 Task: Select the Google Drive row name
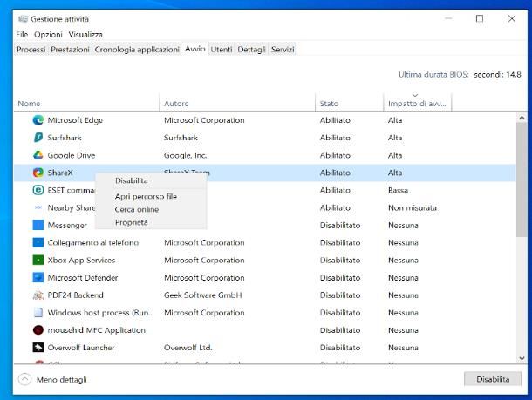tap(72, 155)
